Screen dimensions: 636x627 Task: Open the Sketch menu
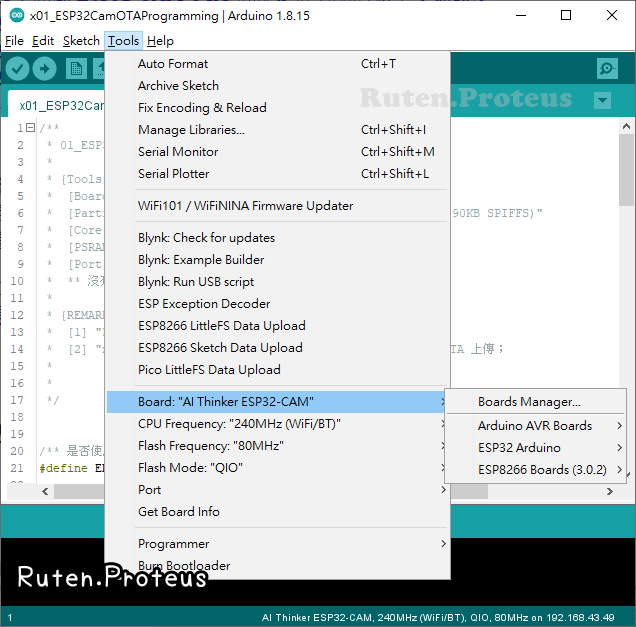pos(81,41)
